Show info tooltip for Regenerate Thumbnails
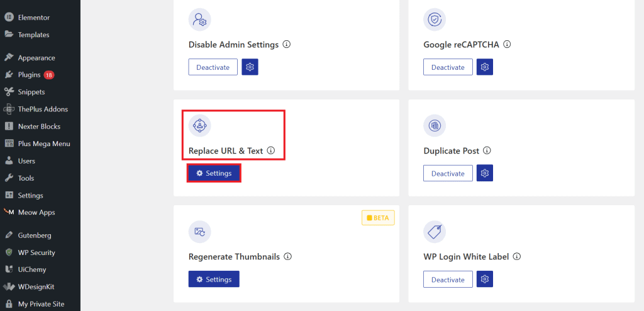 [288, 257]
